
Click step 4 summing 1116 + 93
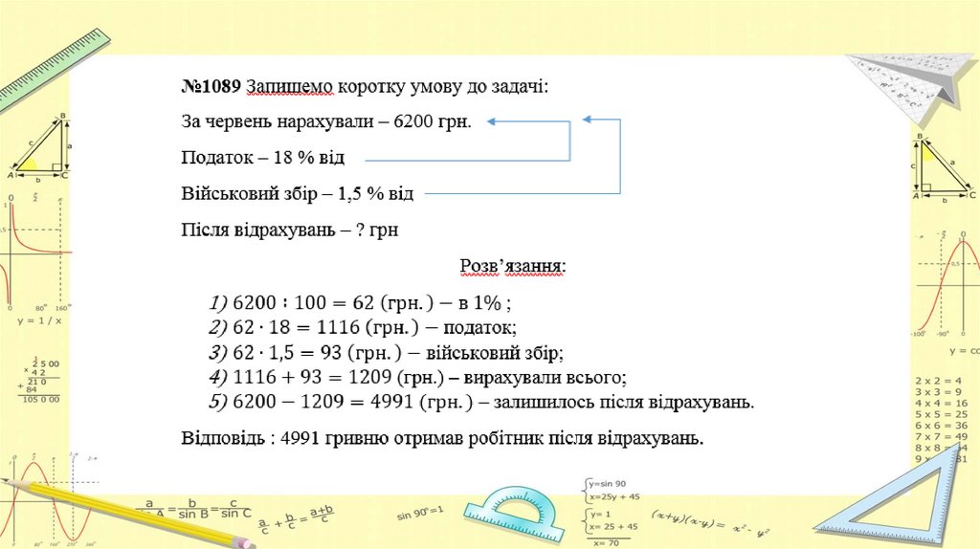click(x=417, y=377)
